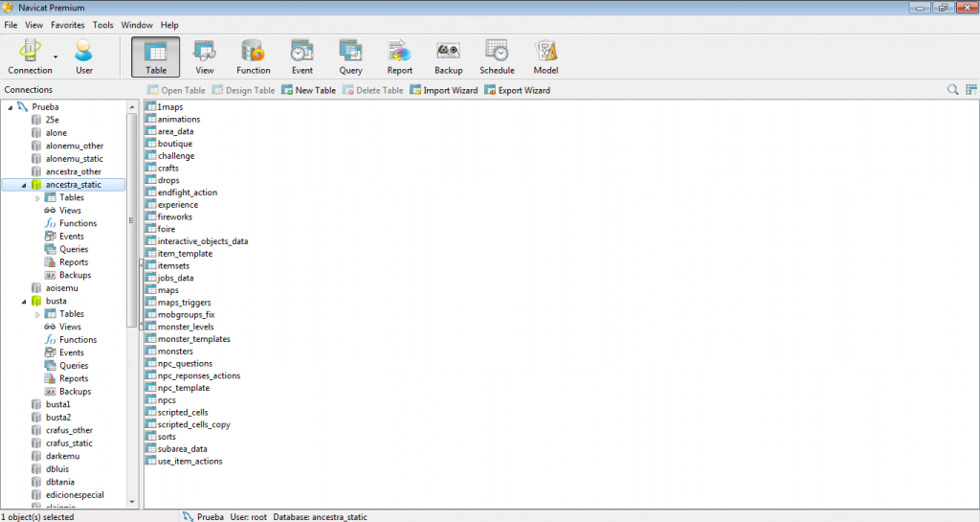Select the Function toolbar icon

253,57
